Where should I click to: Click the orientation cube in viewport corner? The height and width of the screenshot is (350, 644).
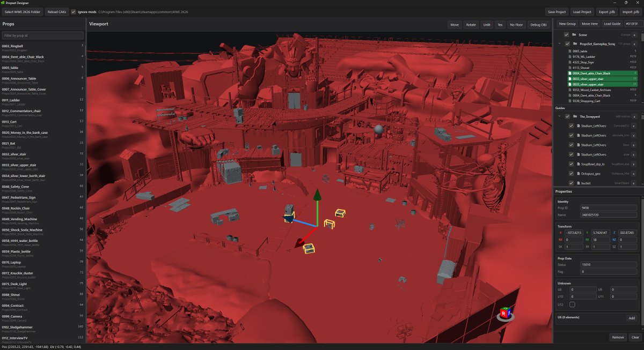(505, 313)
